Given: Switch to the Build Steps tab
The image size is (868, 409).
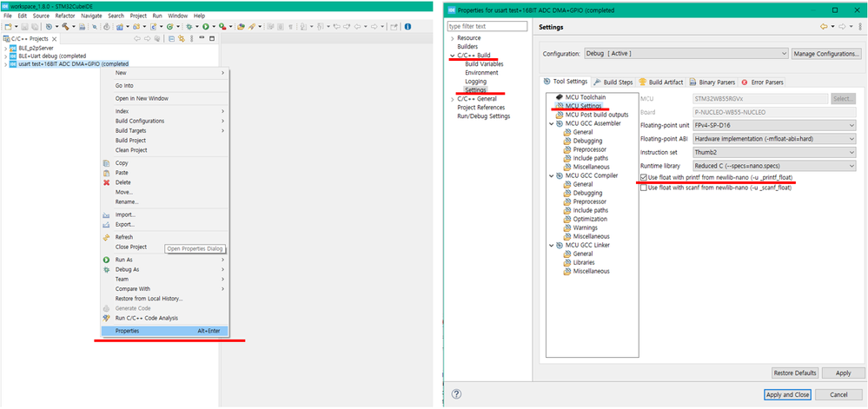Looking at the screenshot, I should pyautogui.click(x=613, y=82).
